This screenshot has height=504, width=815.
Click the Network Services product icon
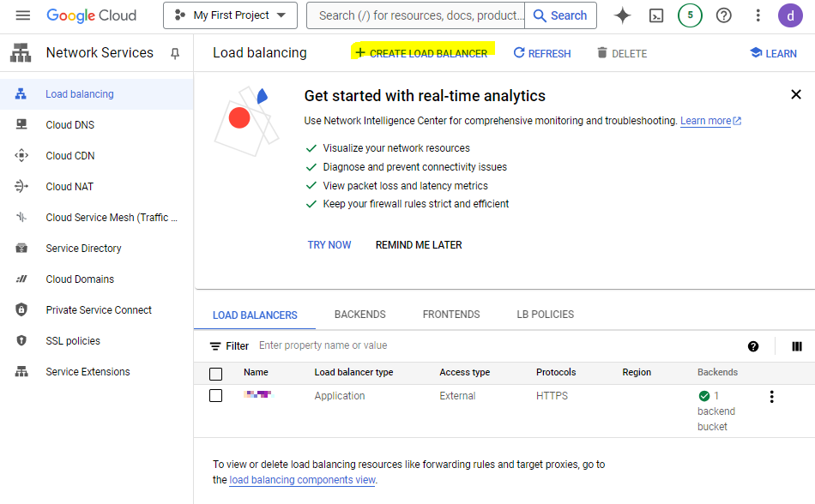[21, 53]
